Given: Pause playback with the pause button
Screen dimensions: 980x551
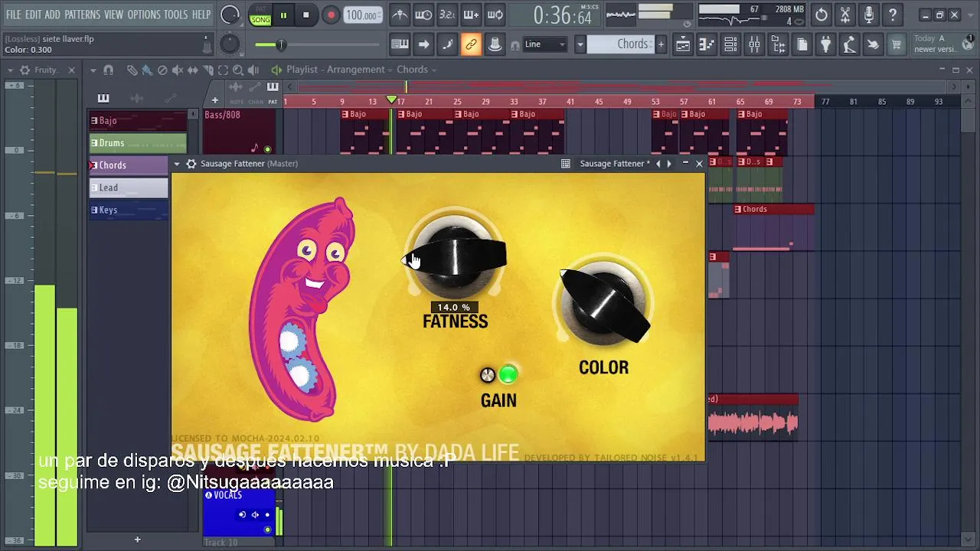Looking at the screenshot, I should pos(283,15).
